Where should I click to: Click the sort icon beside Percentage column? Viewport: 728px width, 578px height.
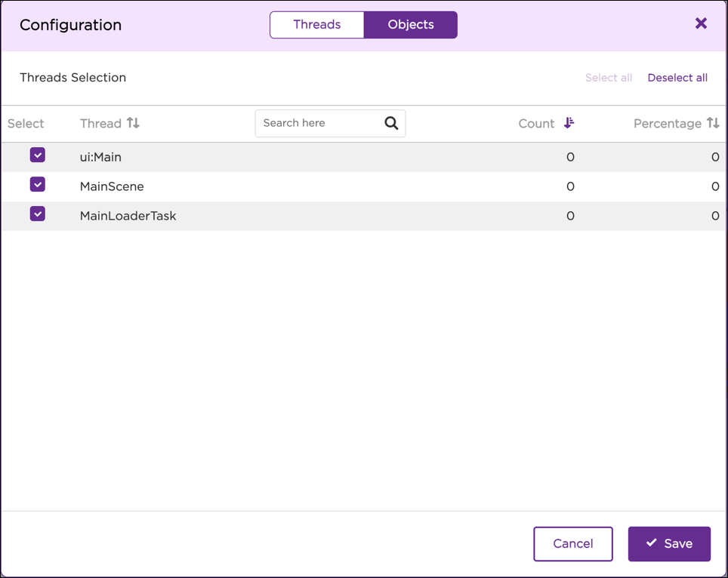pos(714,123)
